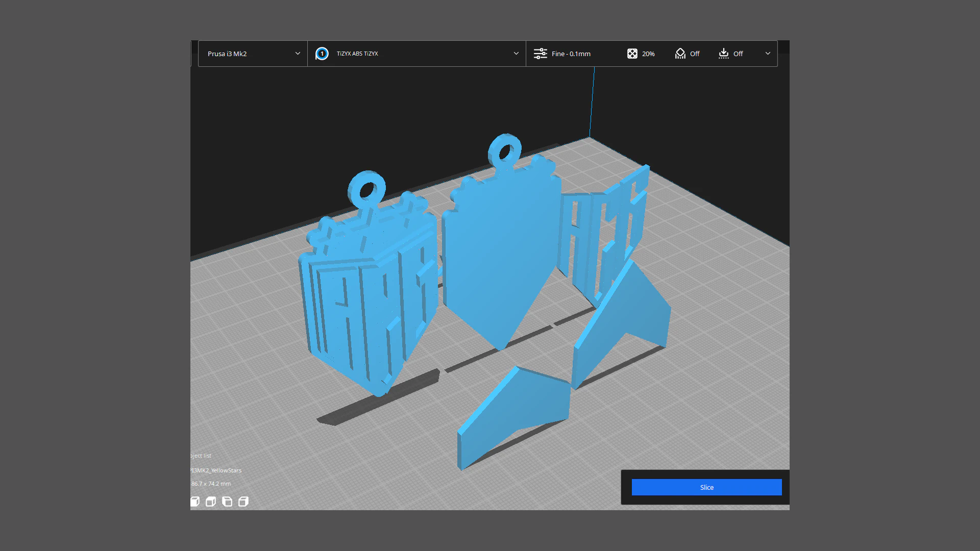
Task: Select the front view cube icon
Action: pyautogui.click(x=211, y=502)
